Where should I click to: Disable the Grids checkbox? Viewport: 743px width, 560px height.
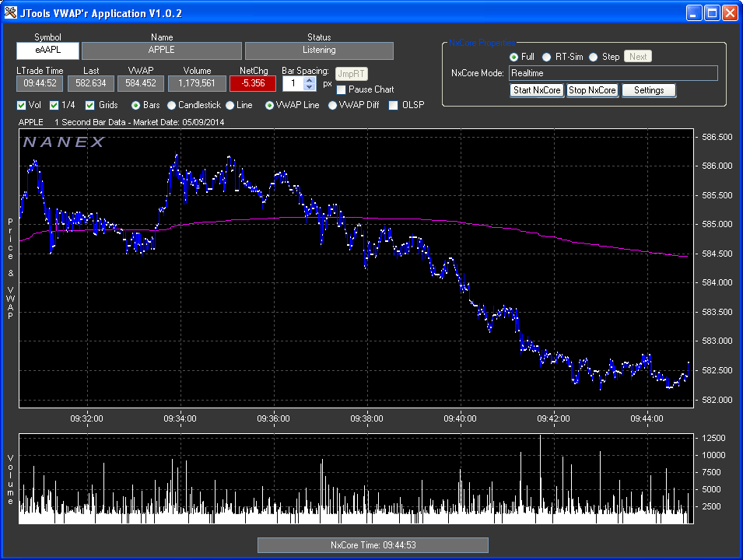click(90, 105)
